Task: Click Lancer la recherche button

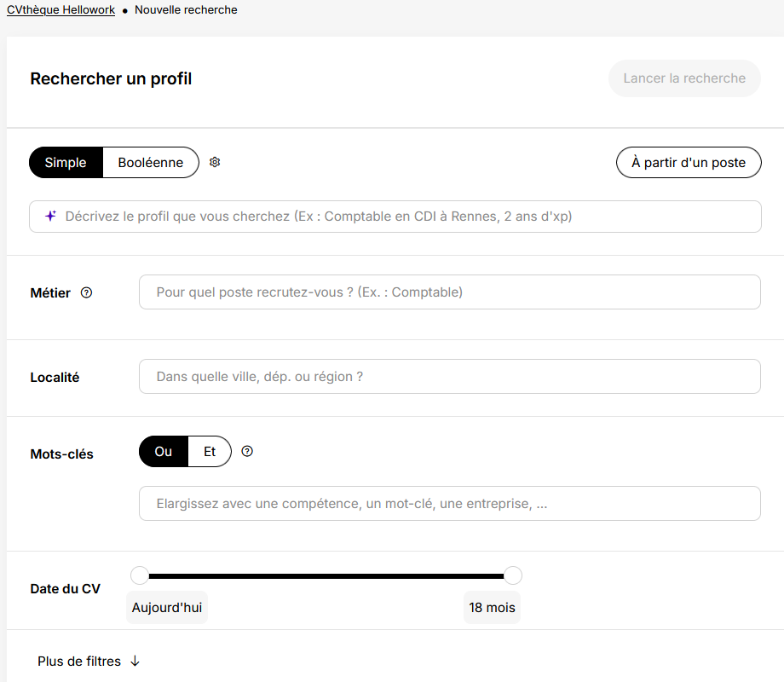Action: 684,78
